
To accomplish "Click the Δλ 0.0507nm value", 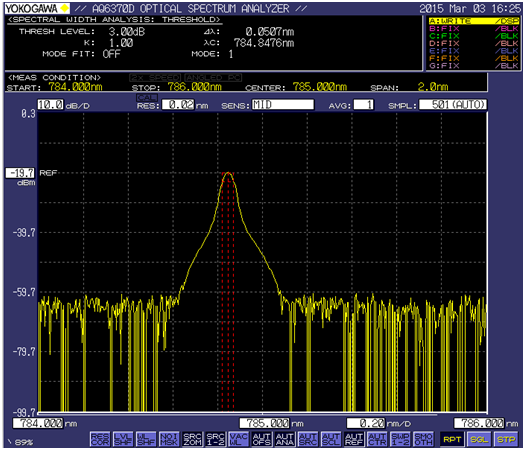I will coord(270,32).
